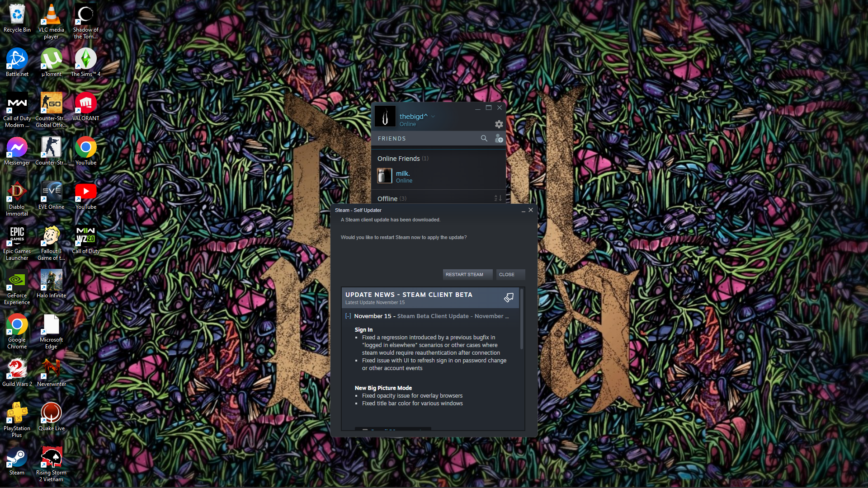Image resolution: width=868 pixels, height=488 pixels.
Task: Click the Quake Live desktop icon
Action: coord(51,417)
